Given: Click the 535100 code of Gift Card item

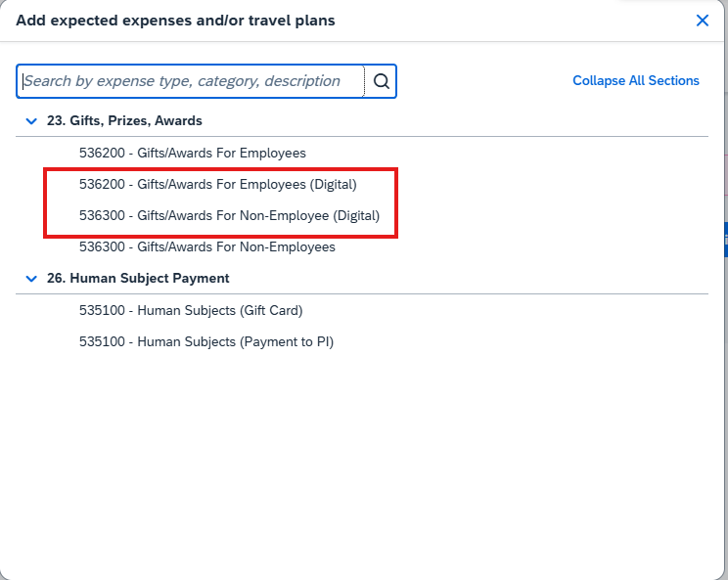Looking at the screenshot, I should (x=102, y=311).
